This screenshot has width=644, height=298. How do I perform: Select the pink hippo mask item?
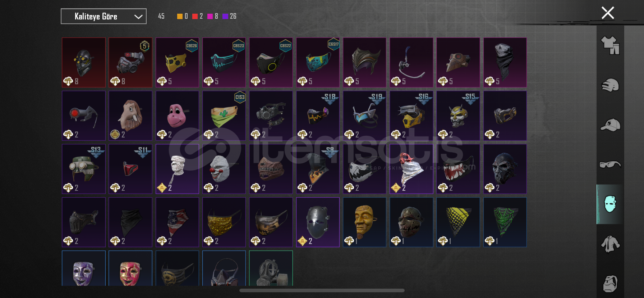tap(177, 116)
